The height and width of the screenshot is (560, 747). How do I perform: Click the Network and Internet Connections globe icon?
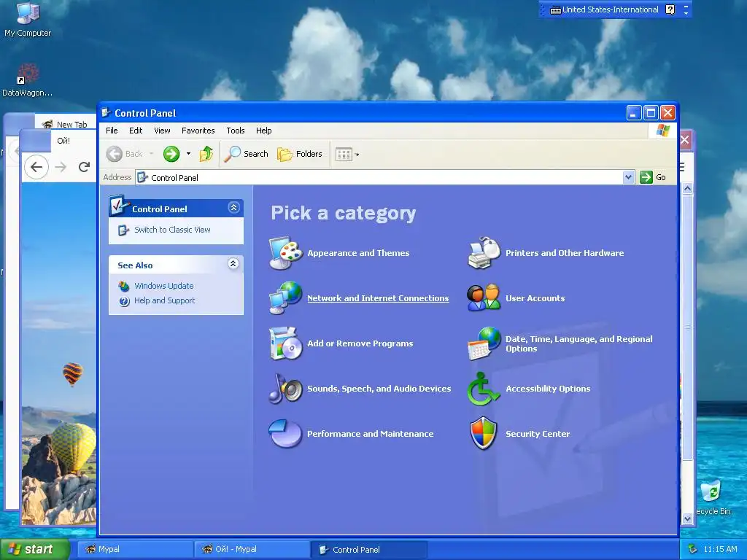tap(285, 297)
